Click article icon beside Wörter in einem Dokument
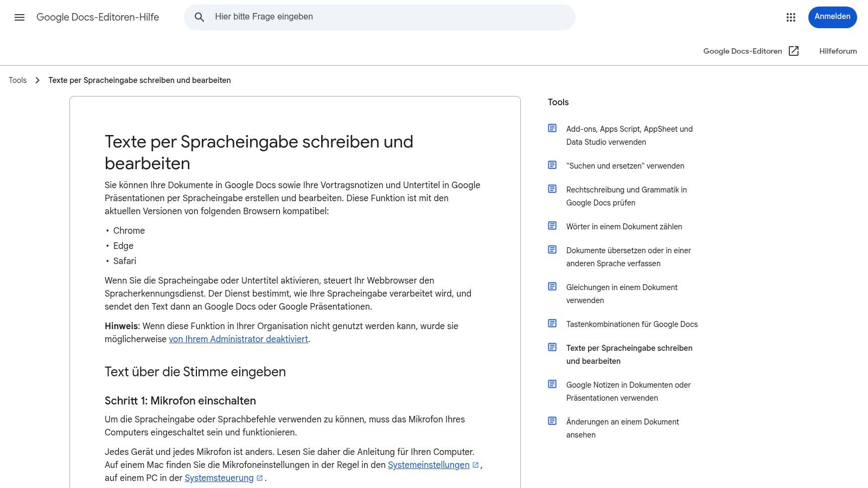868x488 pixels. tap(552, 226)
